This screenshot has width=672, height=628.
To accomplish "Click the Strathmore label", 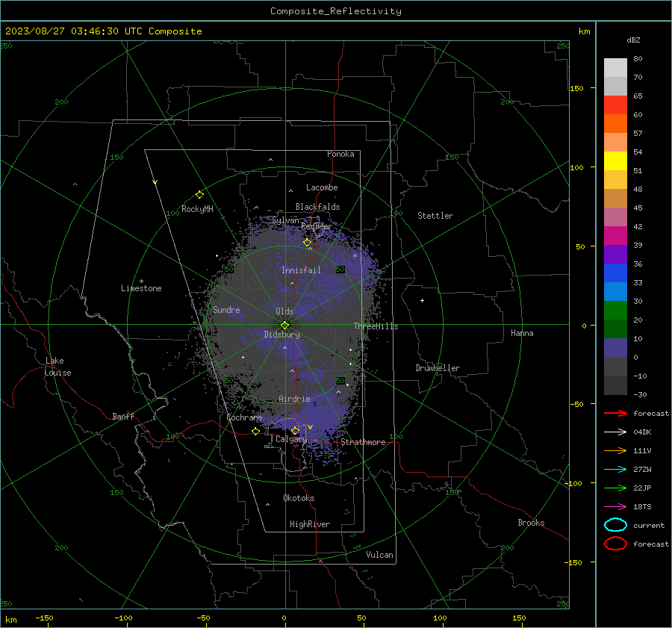I will pyautogui.click(x=364, y=442).
